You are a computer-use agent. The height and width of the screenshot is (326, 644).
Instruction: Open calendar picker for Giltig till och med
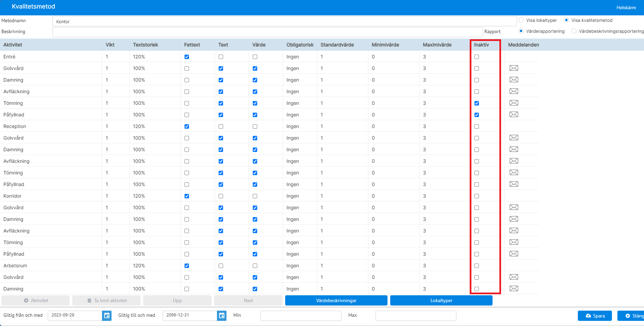click(x=222, y=316)
